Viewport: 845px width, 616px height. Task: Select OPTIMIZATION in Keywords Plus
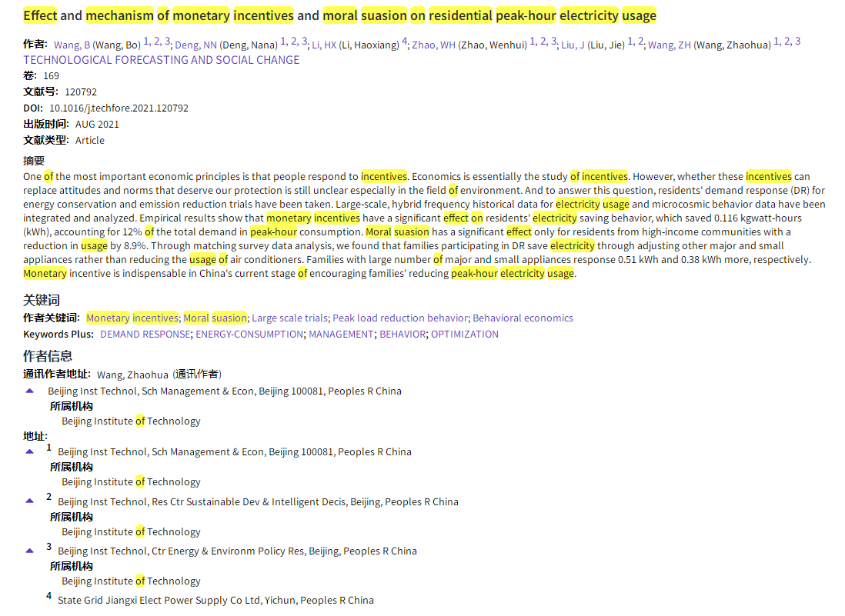click(464, 335)
